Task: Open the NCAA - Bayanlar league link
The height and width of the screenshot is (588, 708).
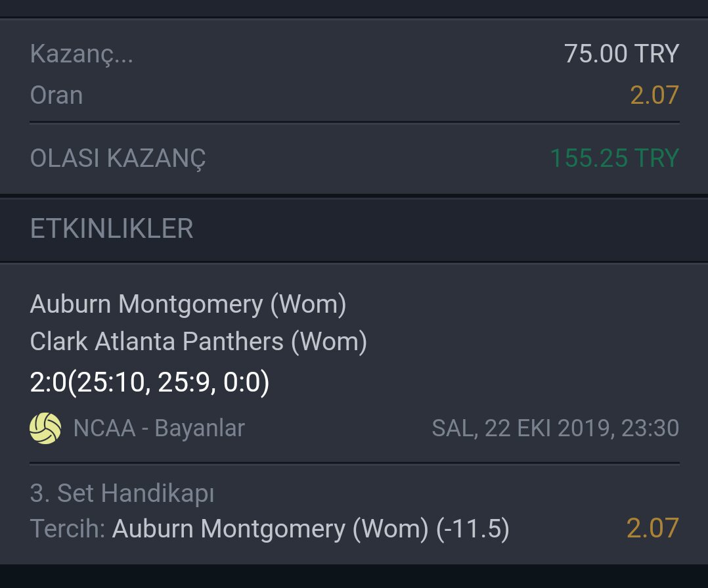Action: (159, 428)
